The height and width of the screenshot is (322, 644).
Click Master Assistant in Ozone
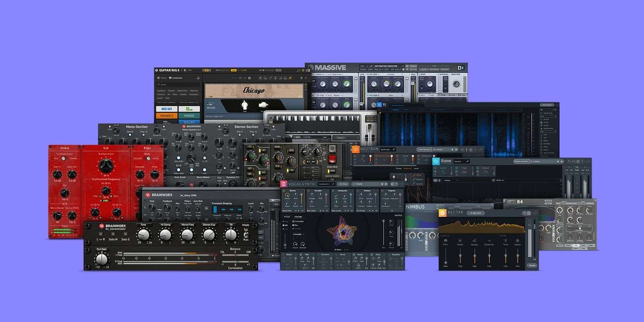521,161
